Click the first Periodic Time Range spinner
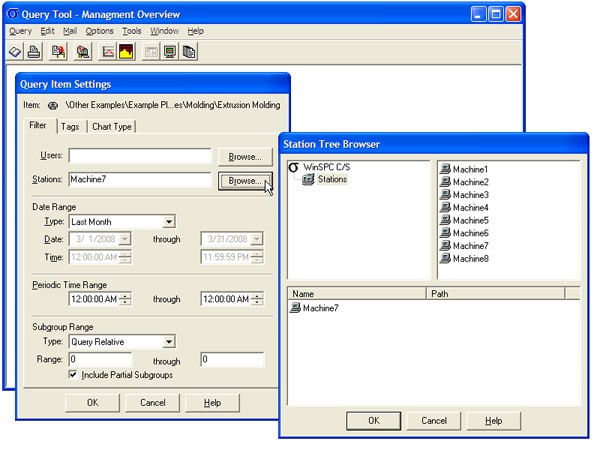Image resolution: width=600 pixels, height=450 pixels. 125,299
